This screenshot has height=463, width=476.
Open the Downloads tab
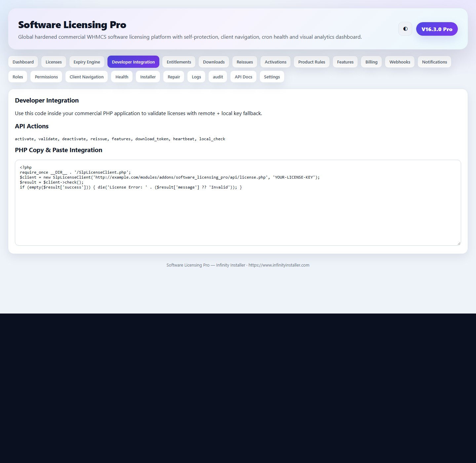(x=214, y=62)
